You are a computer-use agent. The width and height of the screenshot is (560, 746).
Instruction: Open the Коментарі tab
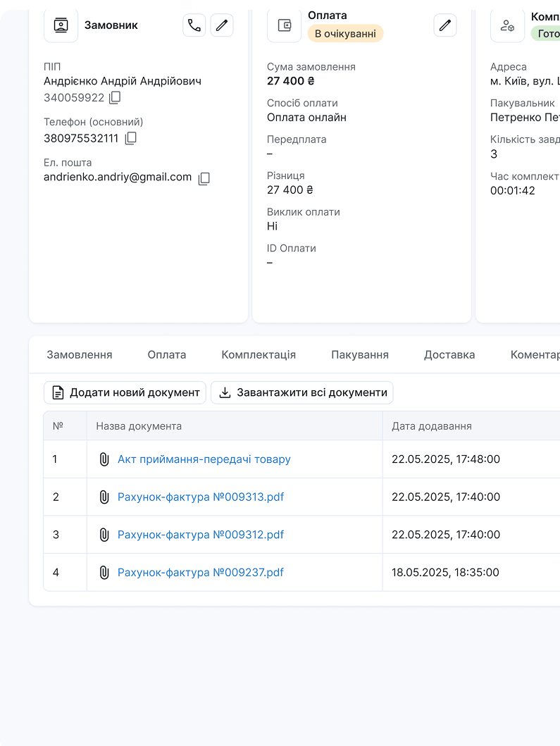click(x=535, y=354)
